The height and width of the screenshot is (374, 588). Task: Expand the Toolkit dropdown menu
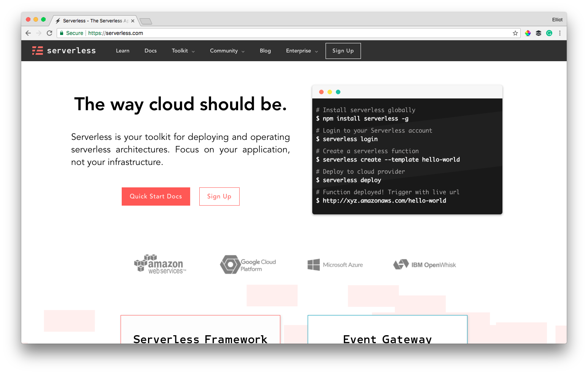tap(183, 51)
